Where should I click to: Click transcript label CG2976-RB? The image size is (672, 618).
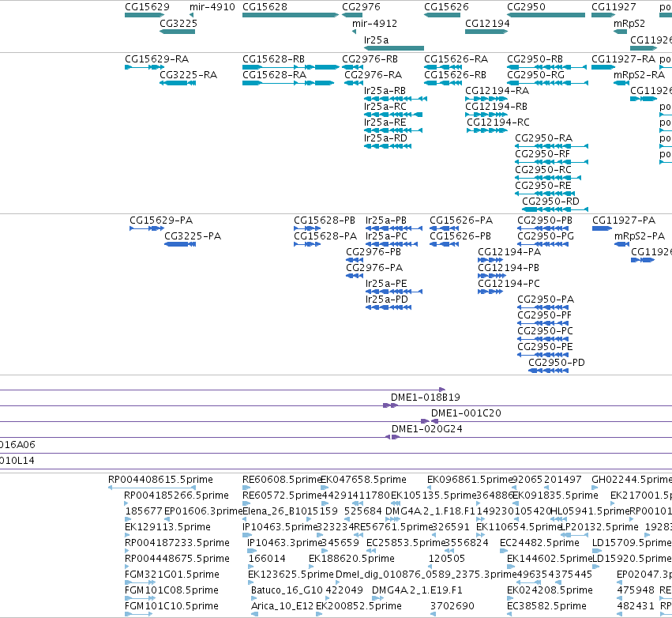pyautogui.click(x=370, y=58)
